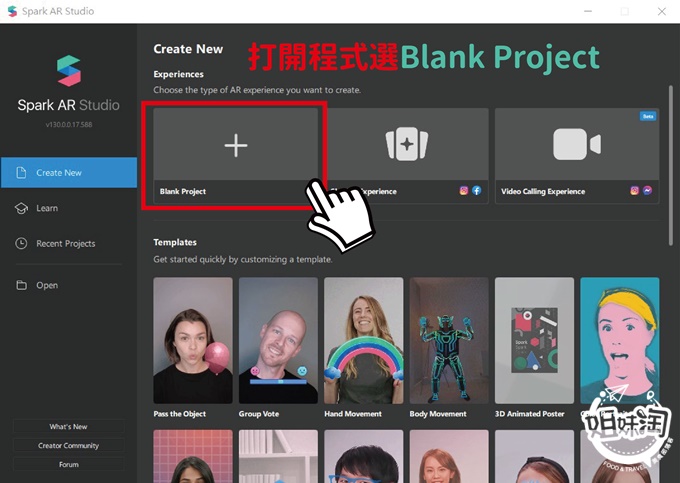This screenshot has height=483, width=680.
Task: Minimize the Spark AR Studio window
Action: click(588, 11)
